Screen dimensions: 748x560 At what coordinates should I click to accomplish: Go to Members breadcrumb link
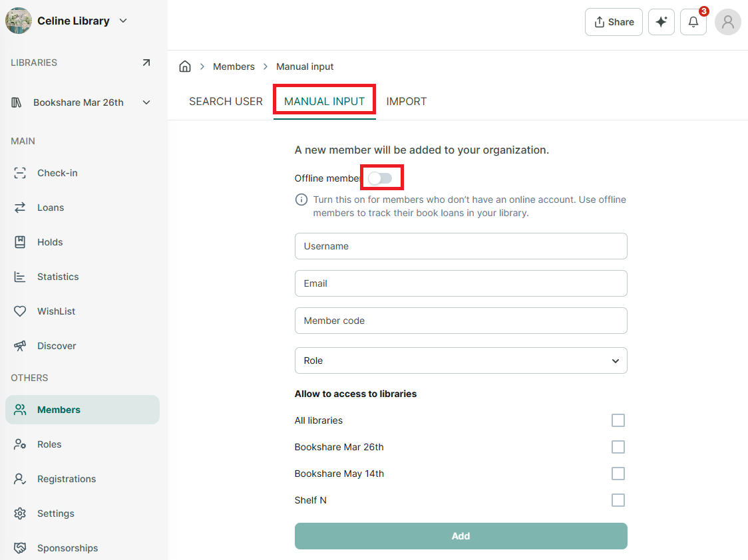coord(234,67)
